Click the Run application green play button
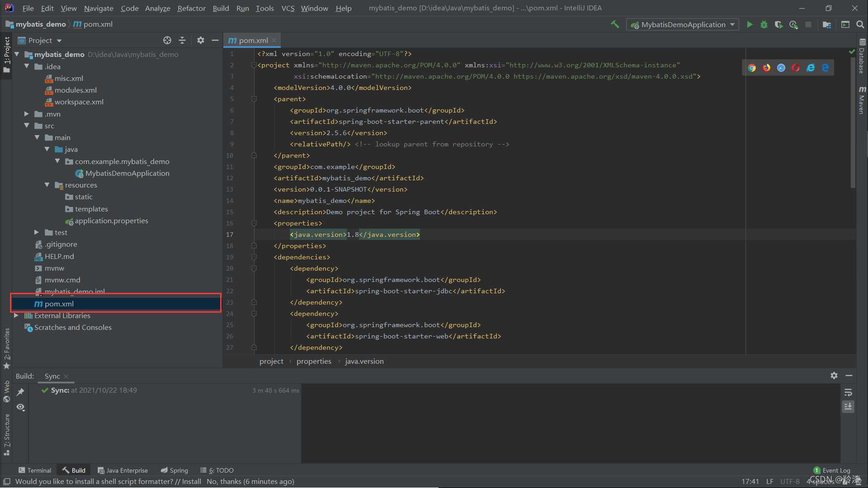This screenshot has height=488, width=868. tap(750, 24)
